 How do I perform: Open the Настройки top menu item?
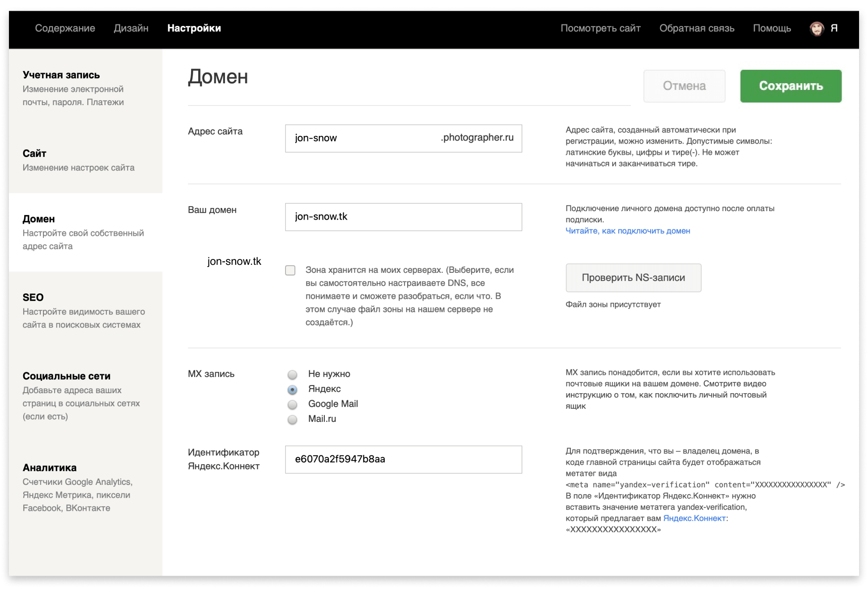(x=194, y=28)
